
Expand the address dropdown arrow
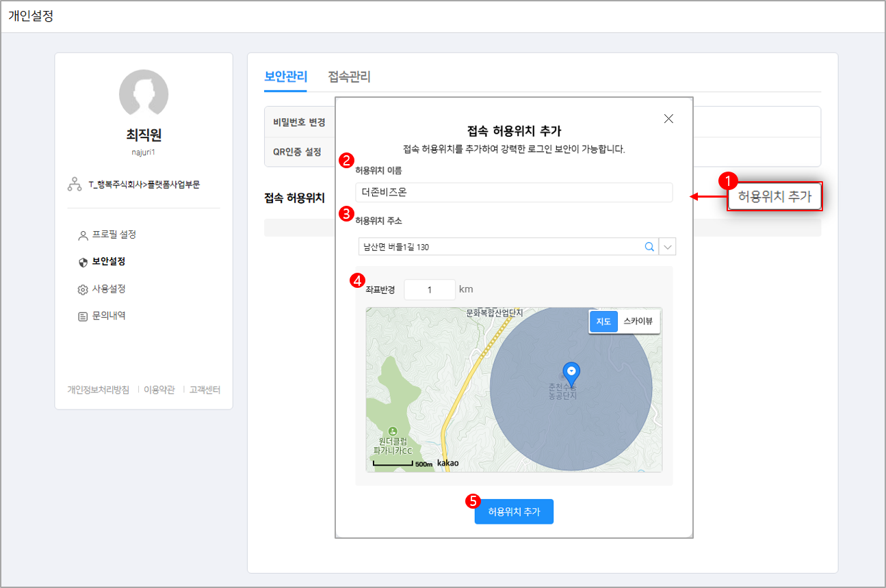tap(667, 246)
